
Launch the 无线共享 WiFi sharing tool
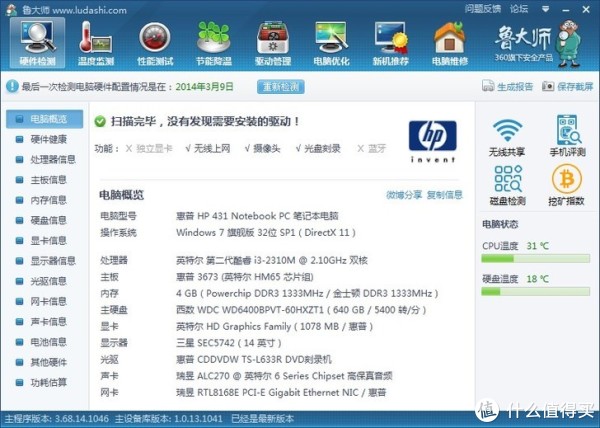tap(507, 137)
